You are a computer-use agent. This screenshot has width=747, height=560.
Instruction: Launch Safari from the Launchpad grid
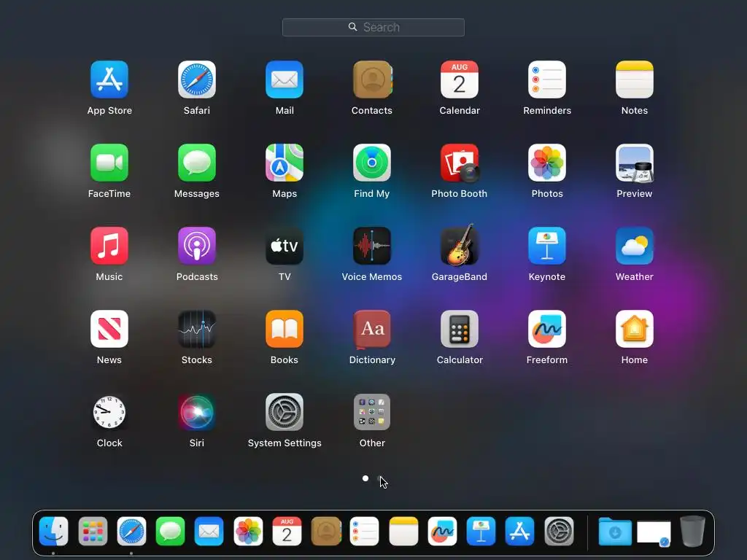(x=197, y=79)
